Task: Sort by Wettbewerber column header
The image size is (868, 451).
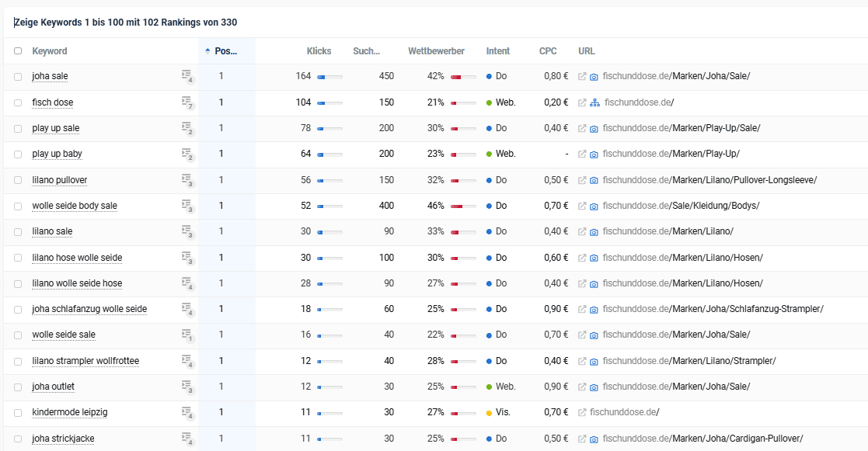Action: click(436, 51)
